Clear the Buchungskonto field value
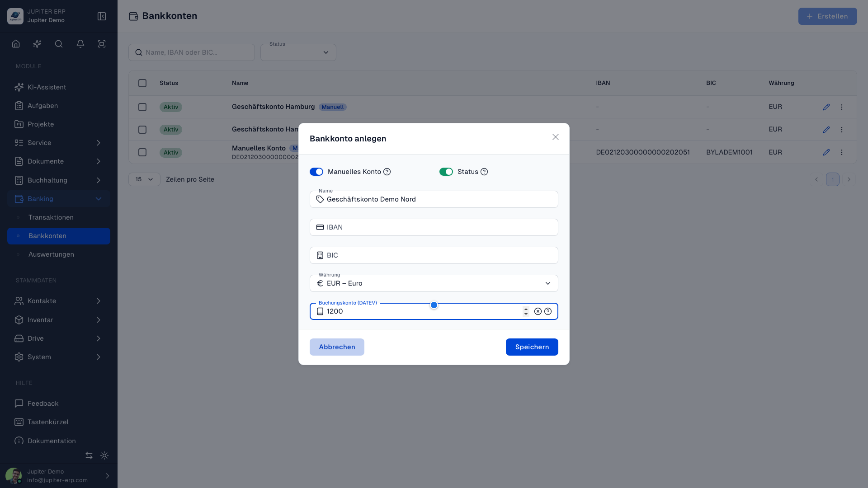Image resolution: width=868 pixels, height=488 pixels. [x=538, y=311]
